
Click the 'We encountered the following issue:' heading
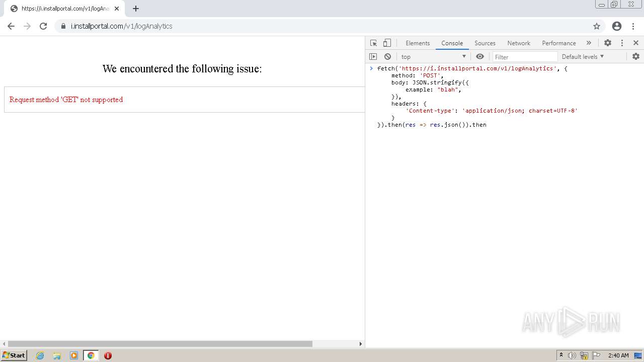coord(182,68)
